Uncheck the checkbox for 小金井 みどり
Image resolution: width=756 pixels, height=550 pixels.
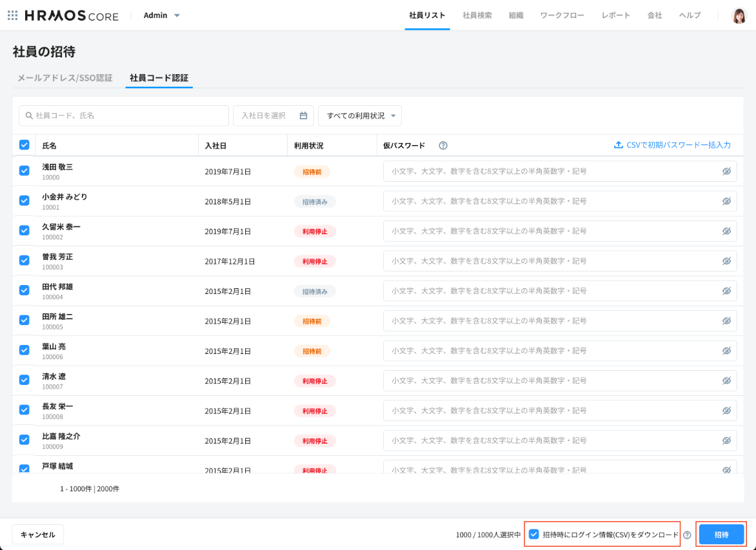point(25,201)
